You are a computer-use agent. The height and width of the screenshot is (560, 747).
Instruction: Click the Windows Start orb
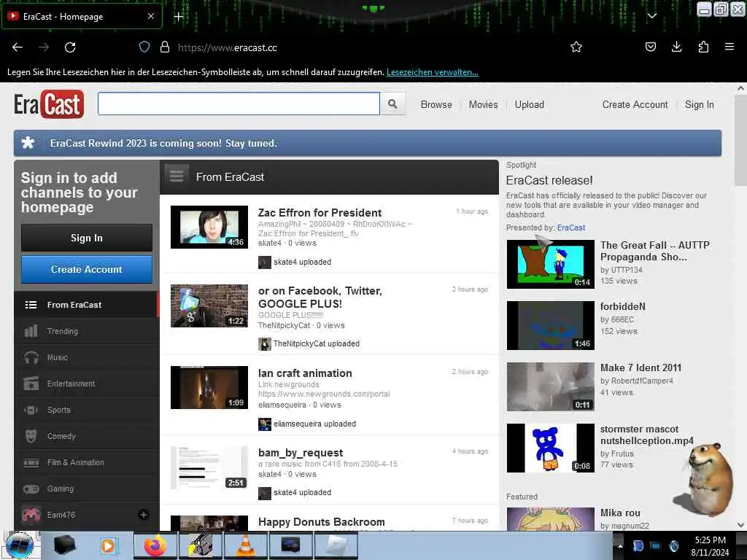click(19, 545)
